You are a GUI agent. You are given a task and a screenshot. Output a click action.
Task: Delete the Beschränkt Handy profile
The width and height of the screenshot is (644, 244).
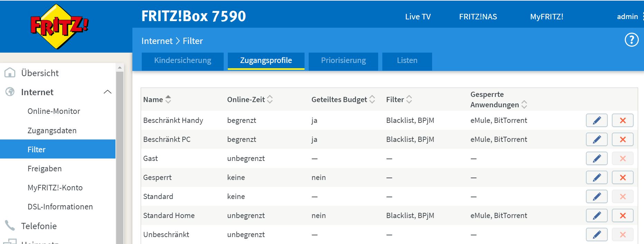pyautogui.click(x=623, y=120)
